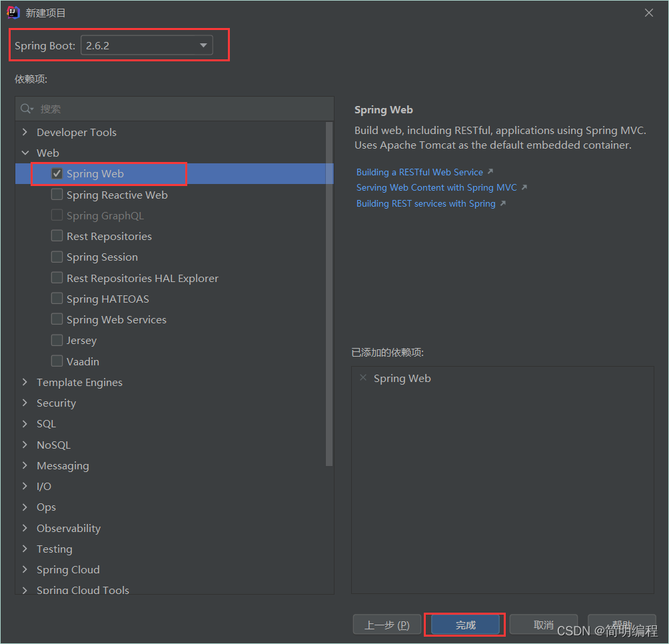
Task: Expand the Observability category
Action: pyautogui.click(x=25, y=528)
